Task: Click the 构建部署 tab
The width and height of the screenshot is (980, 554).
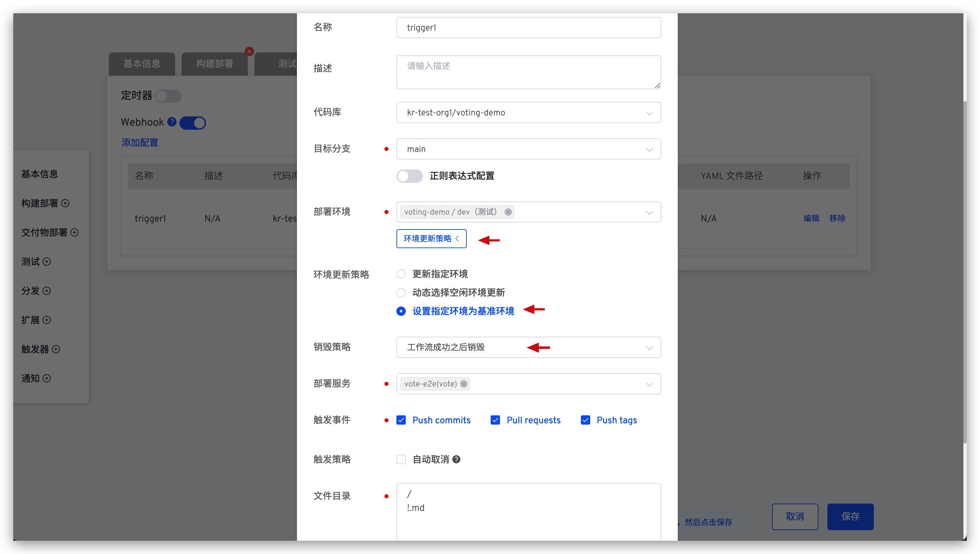Action: click(214, 63)
